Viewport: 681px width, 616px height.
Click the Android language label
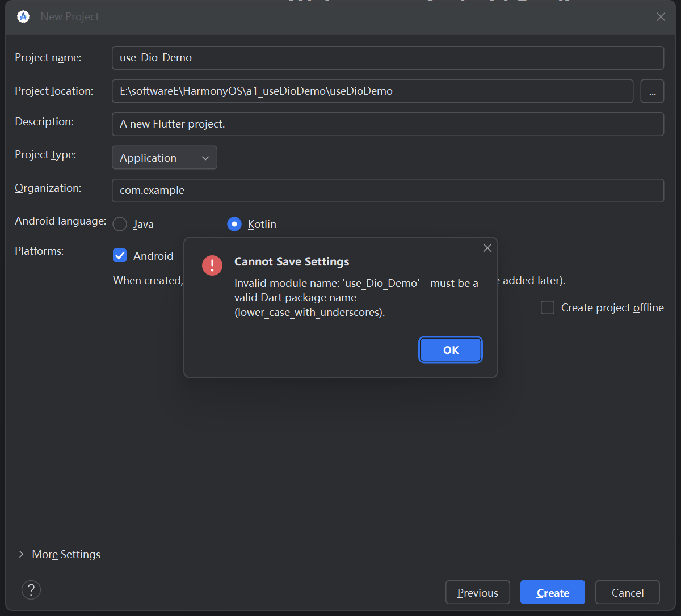point(61,221)
